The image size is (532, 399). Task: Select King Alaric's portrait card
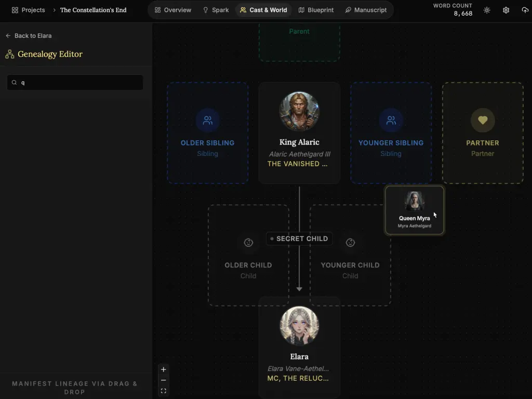tap(299, 132)
